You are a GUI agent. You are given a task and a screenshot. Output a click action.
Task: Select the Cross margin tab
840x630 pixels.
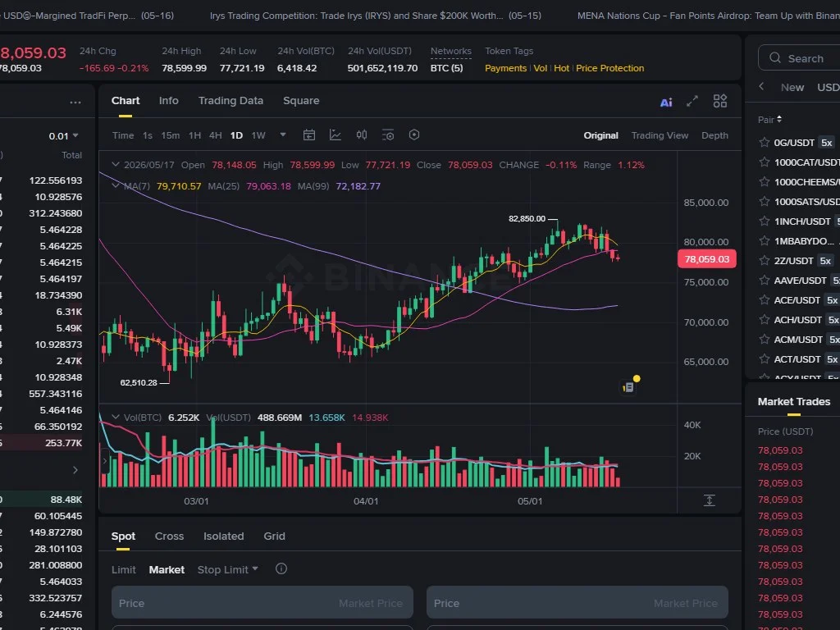pos(169,536)
